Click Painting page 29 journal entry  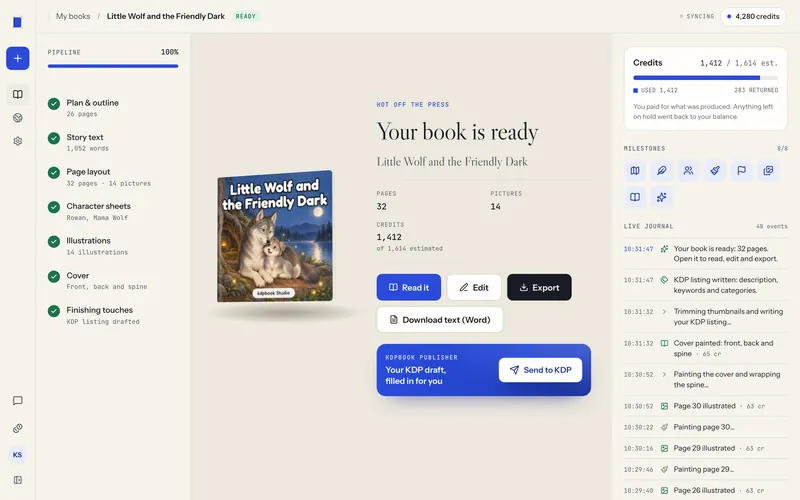(706, 469)
